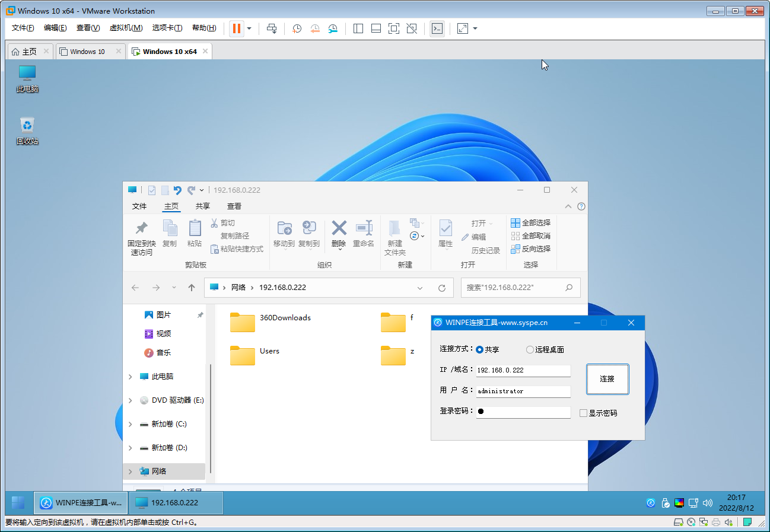Click the 192.168.0.222 taskbar button
The image size is (770, 532).
pos(176,502)
